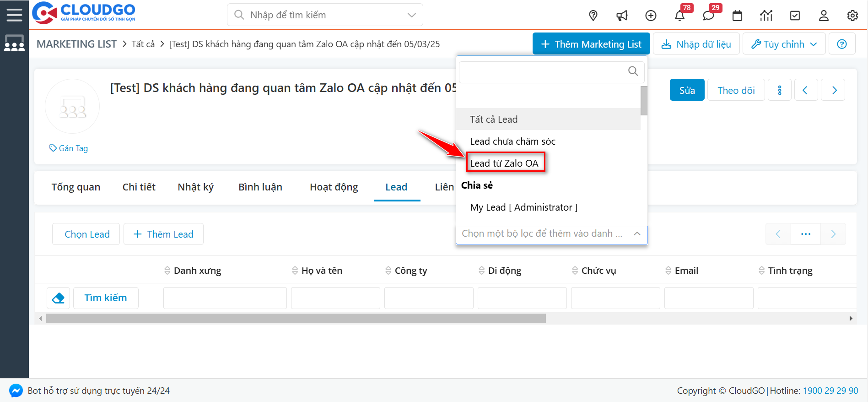
Task: Open the calendar icon
Action: coord(737,16)
